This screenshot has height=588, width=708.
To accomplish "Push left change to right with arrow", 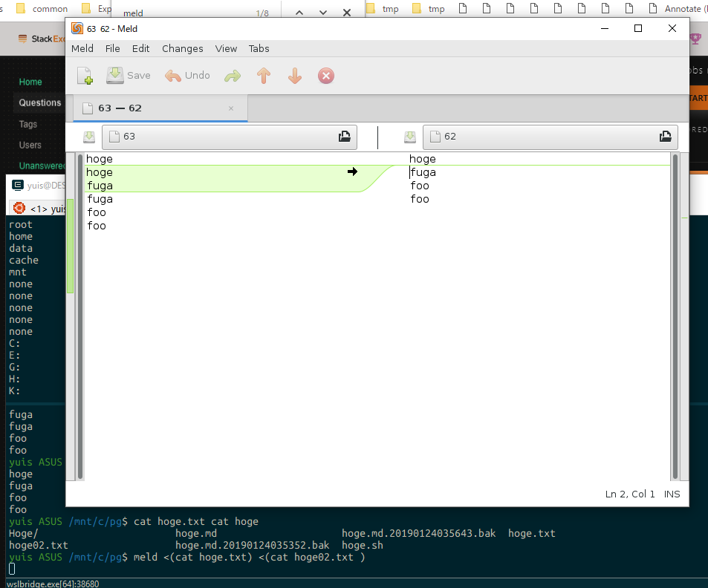I will [352, 171].
